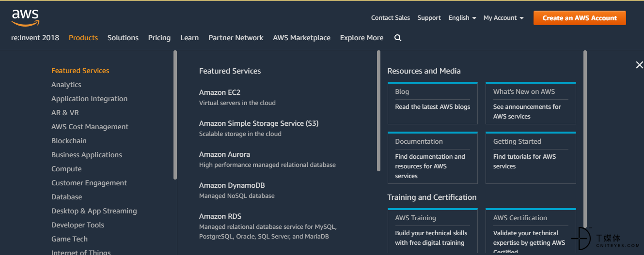644x255 pixels.
Task: Click the Featured Services column scrollbar
Action: coord(379,111)
